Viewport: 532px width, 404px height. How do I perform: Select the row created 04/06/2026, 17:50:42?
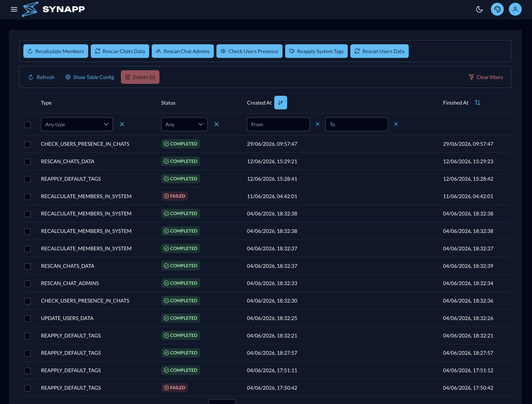(27, 388)
